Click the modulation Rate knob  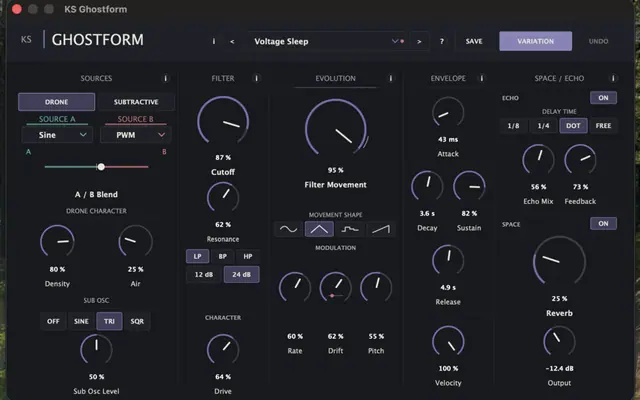click(295, 287)
